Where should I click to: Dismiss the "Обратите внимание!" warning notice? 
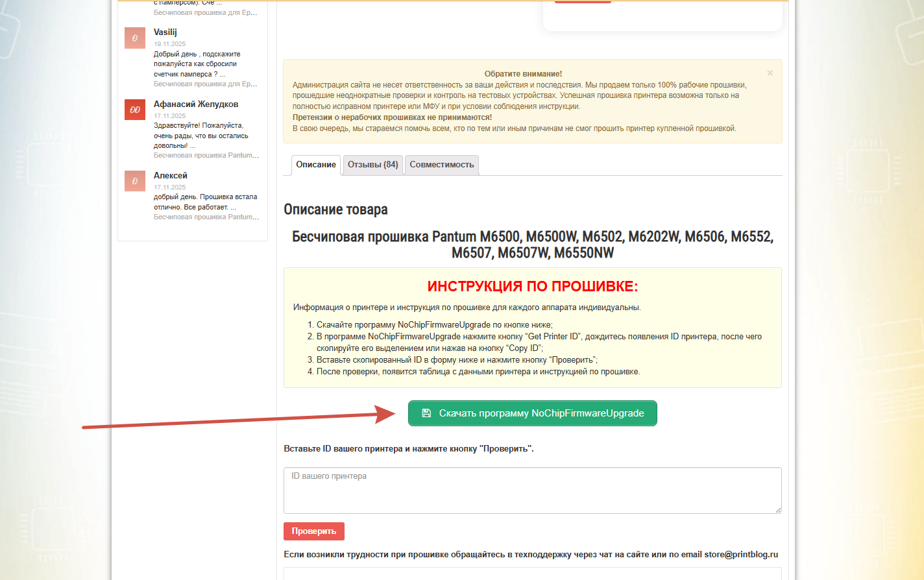pos(770,73)
